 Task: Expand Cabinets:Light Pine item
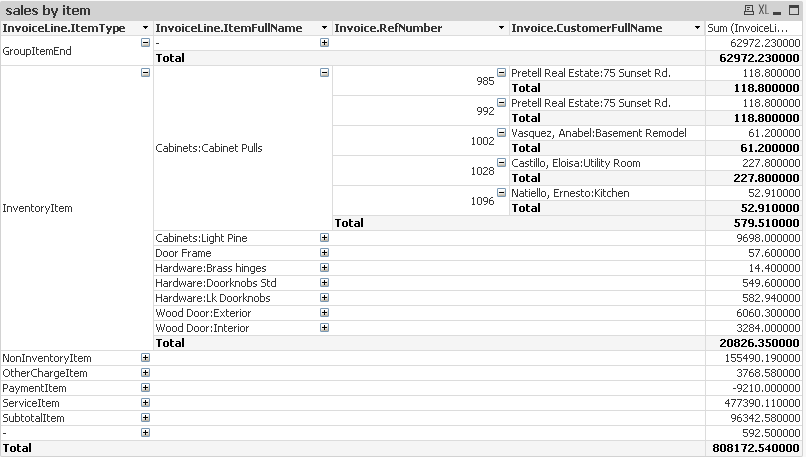coord(324,237)
